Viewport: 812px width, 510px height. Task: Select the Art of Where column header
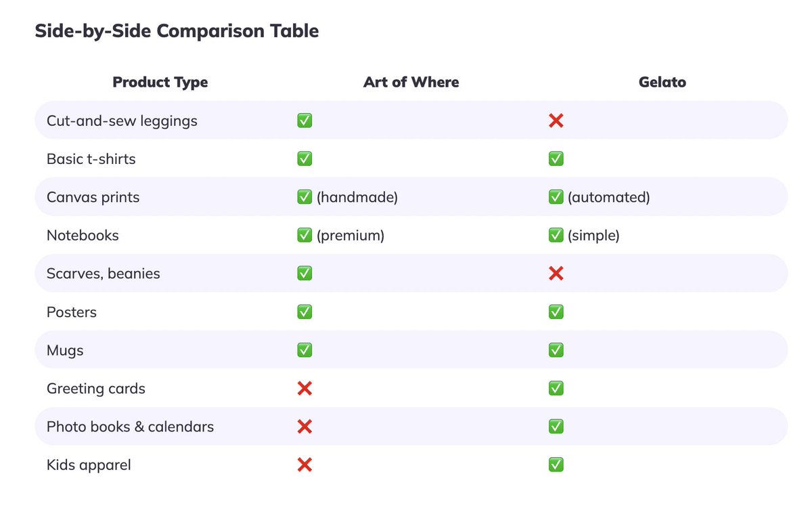click(411, 83)
